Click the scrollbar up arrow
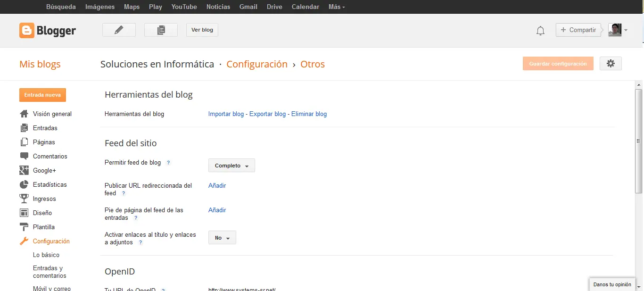This screenshot has height=291, width=644. pyautogui.click(x=639, y=84)
